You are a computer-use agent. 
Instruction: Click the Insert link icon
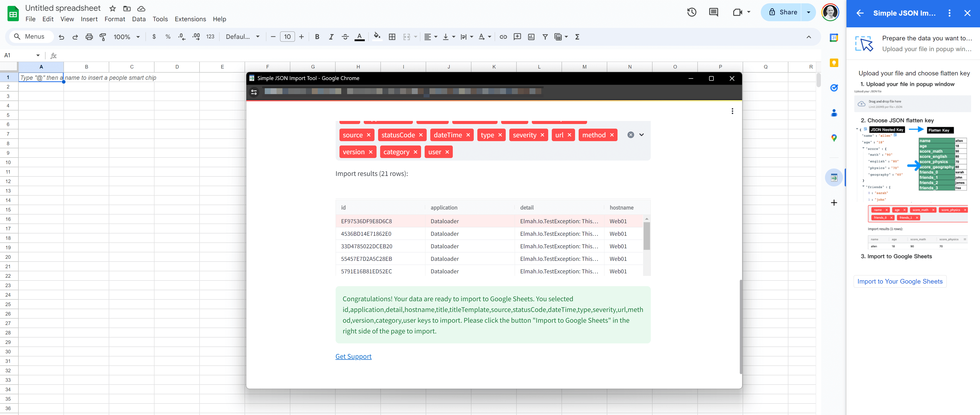coord(503,37)
